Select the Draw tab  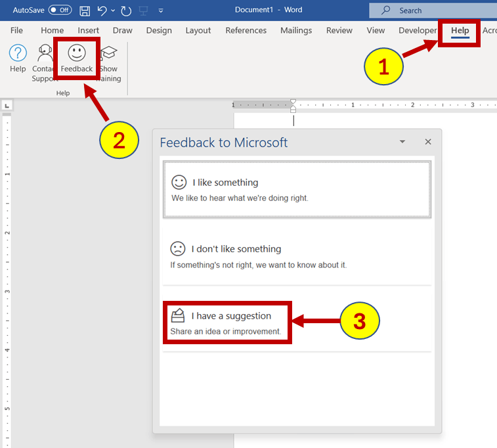[122, 30]
